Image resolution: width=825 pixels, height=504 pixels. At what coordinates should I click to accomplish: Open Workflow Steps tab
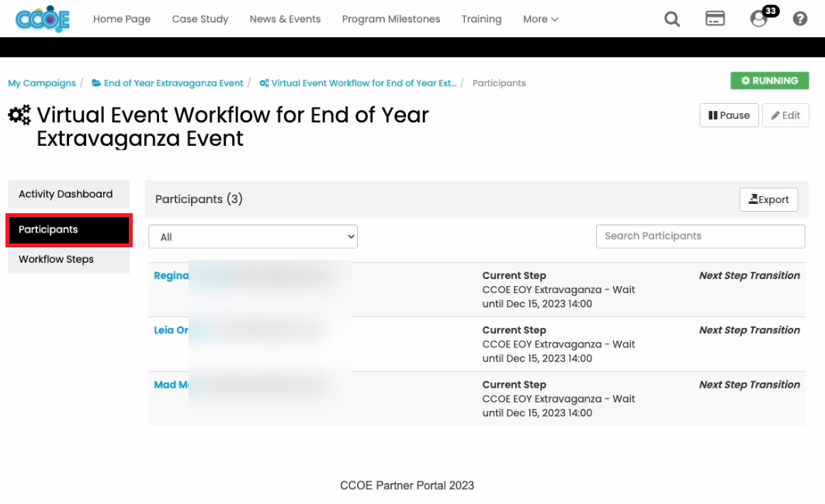coord(69,259)
